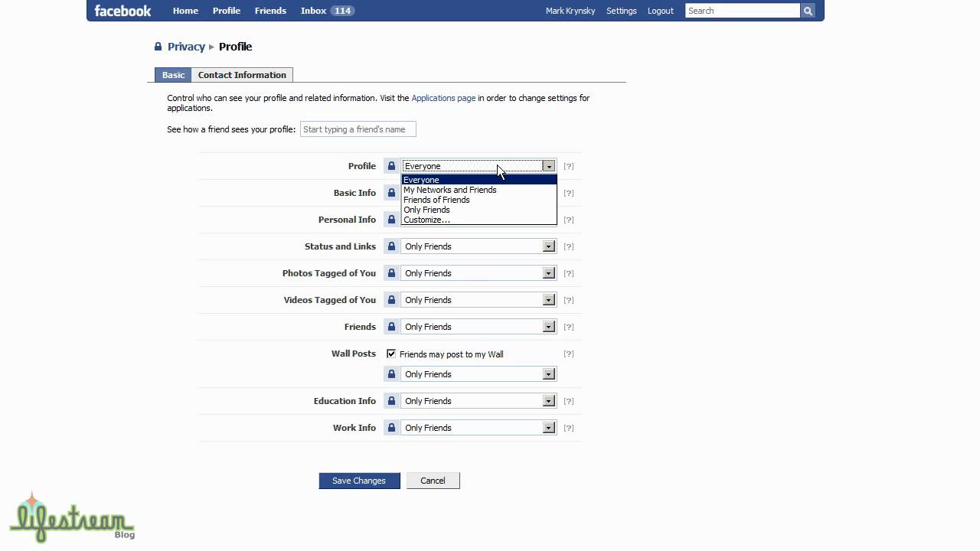Open Friends link in top navigation
980x551 pixels.
[270, 11]
